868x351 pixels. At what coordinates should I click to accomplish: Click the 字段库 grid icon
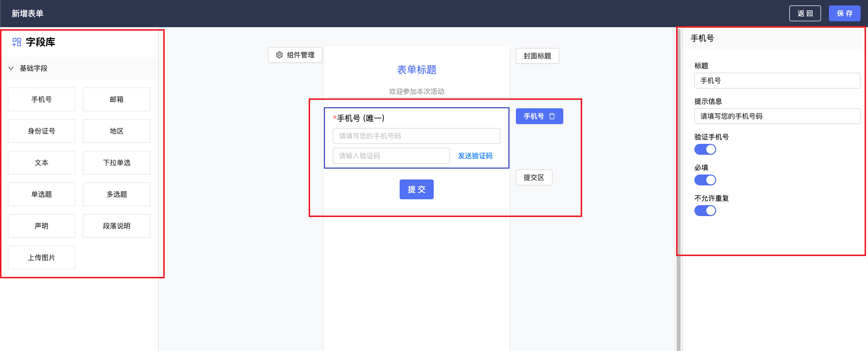coord(17,42)
